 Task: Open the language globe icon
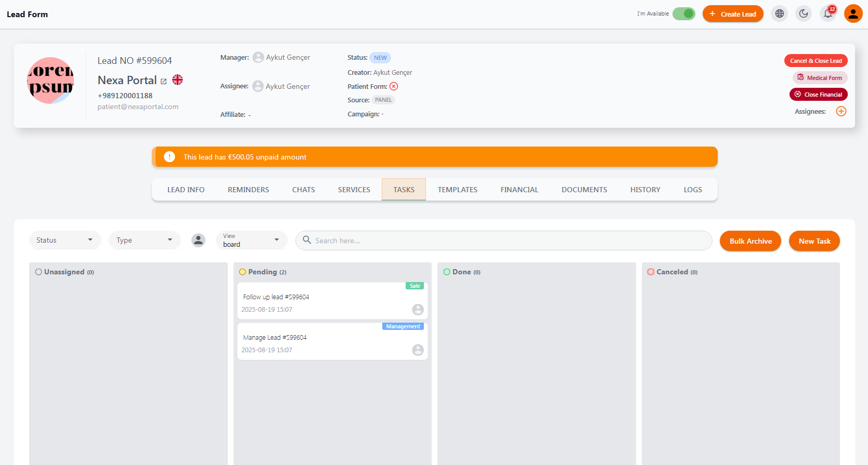coord(780,14)
